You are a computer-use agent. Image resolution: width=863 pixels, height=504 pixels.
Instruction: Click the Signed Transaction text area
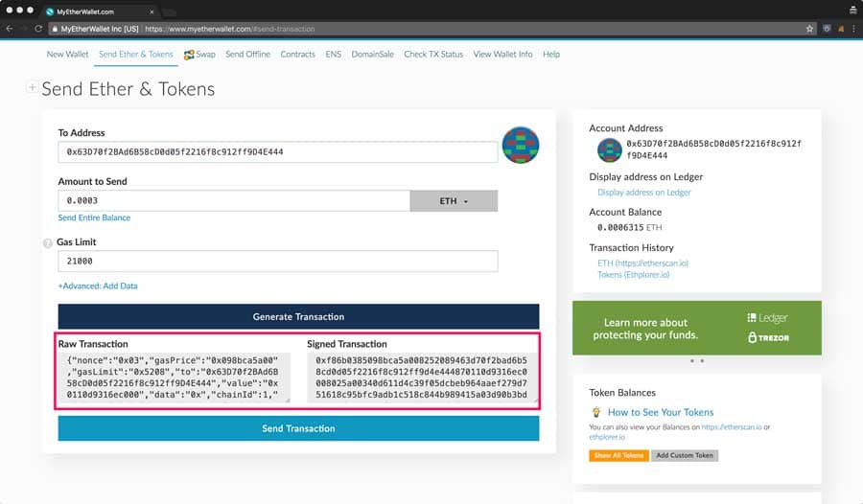pos(422,378)
